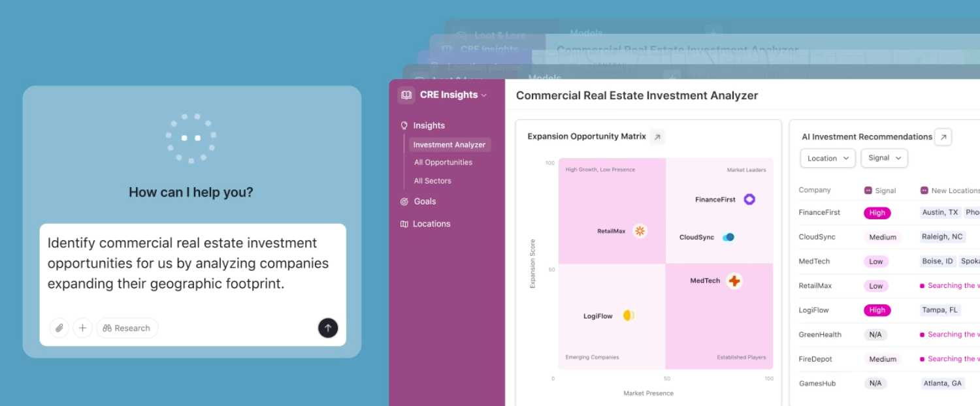
Task: Open the Goals section in the sidebar
Action: pos(425,202)
